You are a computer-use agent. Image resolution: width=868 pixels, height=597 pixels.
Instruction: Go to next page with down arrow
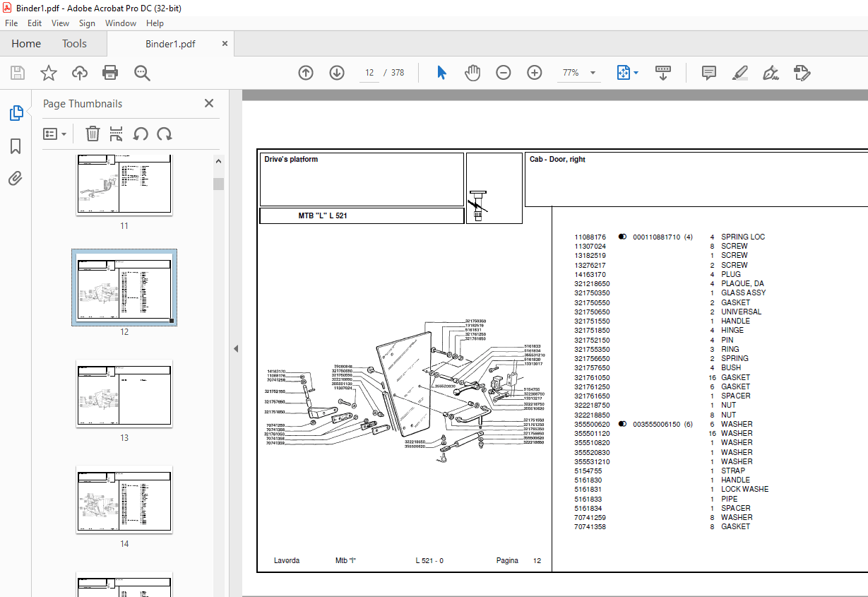pos(337,72)
